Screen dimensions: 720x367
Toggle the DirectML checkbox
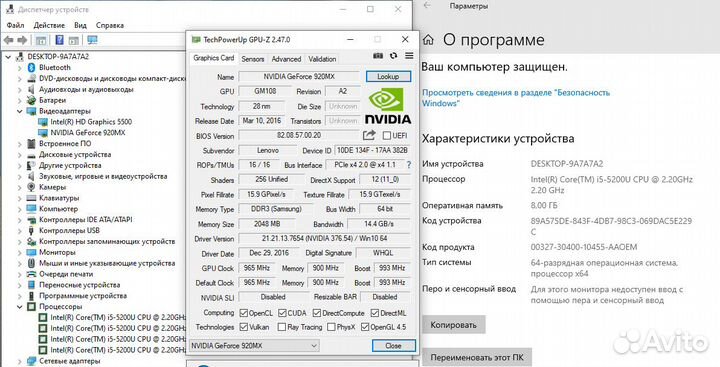(x=375, y=313)
